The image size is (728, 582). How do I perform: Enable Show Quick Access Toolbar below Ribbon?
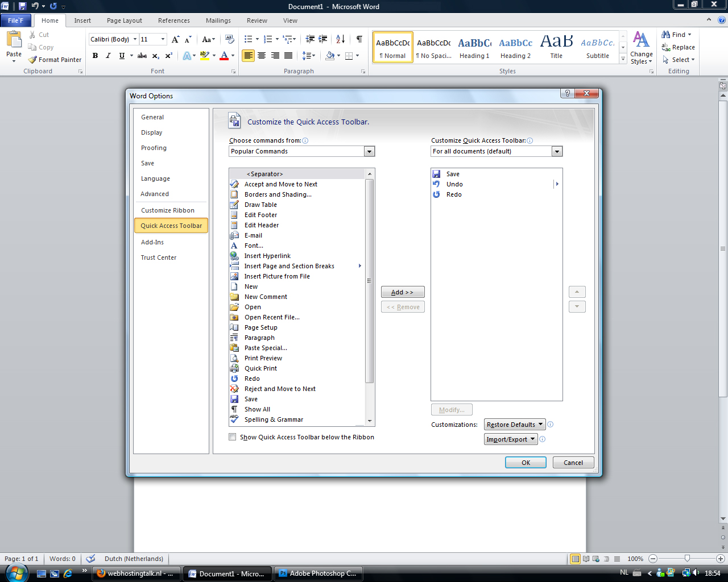click(232, 437)
